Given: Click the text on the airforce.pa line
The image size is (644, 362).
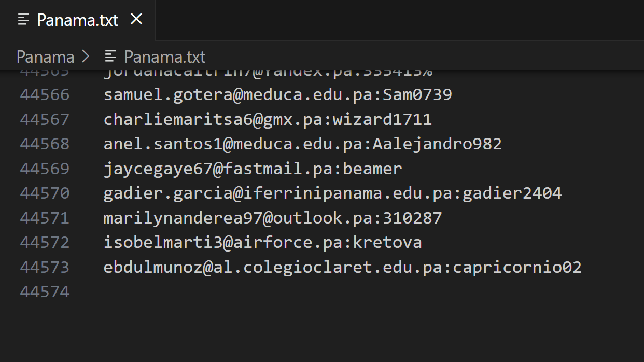Looking at the screenshot, I should (x=262, y=242).
